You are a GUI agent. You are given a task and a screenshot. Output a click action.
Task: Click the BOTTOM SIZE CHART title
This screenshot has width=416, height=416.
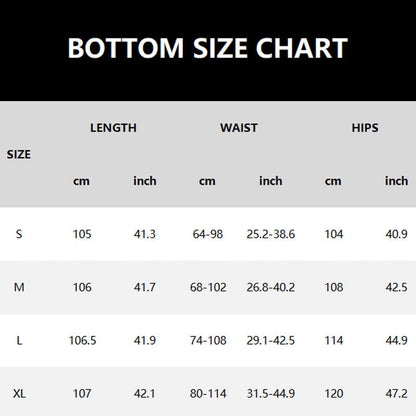(x=208, y=48)
